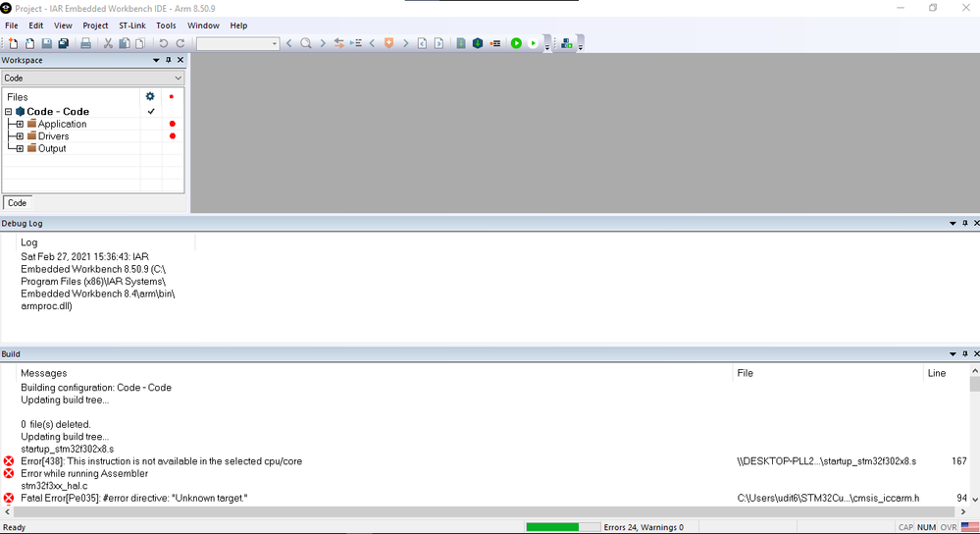
Task: Open the View menu
Action: point(63,26)
